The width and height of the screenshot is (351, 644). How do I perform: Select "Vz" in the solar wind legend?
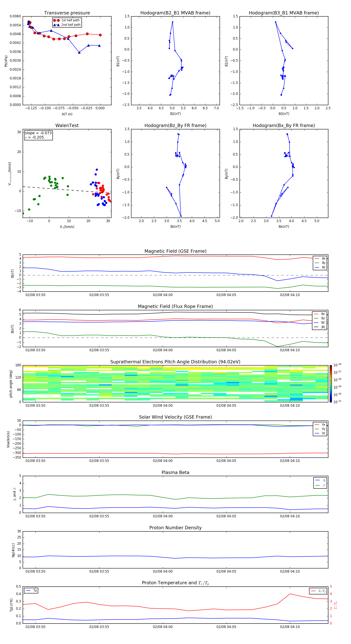[x=320, y=433]
